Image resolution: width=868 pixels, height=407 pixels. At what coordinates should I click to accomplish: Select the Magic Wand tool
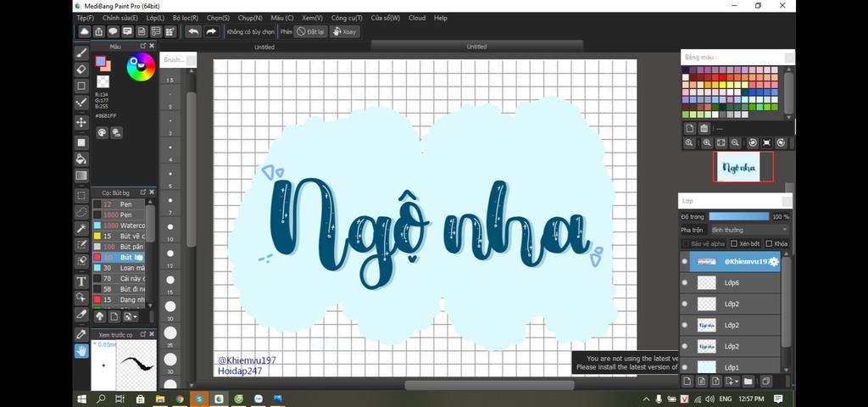point(81,228)
